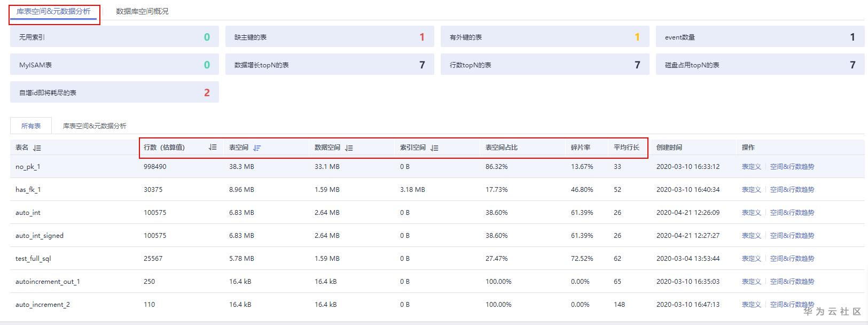Select the autoincrement_out_1 table row
Viewport: 868px width, 325px height.
48,282
